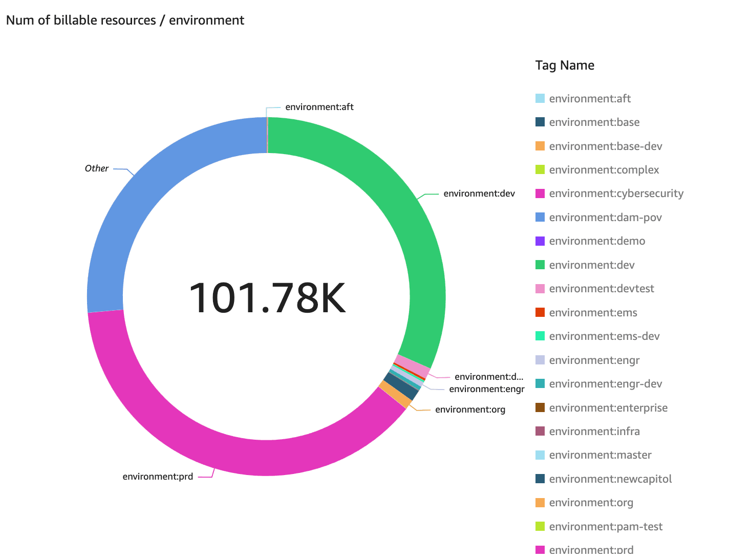This screenshot has width=729, height=560.
Task: Select the environment:base legend swatch
Action: (x=539, y=122)
